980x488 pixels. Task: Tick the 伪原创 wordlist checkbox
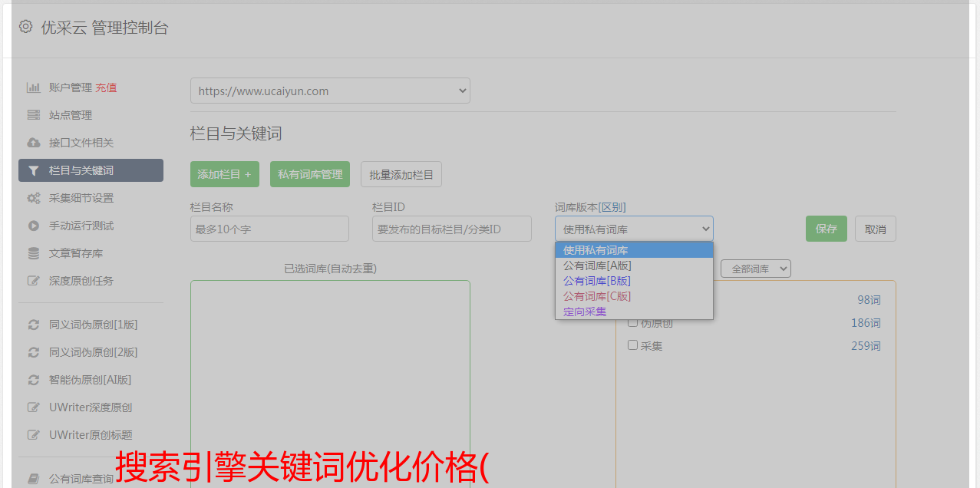coord(633,322)
